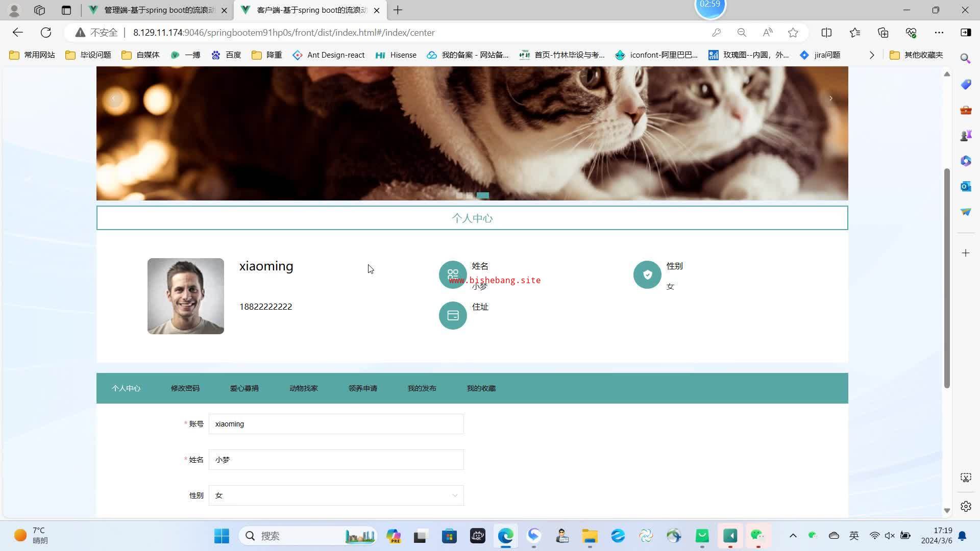Select 我的收藏 tab
The height and width of the screenshot is (551, 980).
pyautogui.click(x=481, y=388)
